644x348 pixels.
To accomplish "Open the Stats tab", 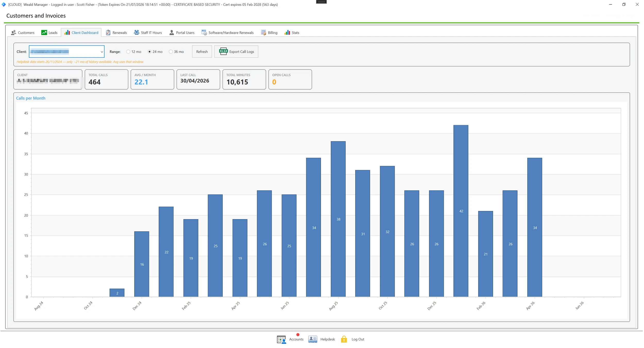I will point(292,33).
